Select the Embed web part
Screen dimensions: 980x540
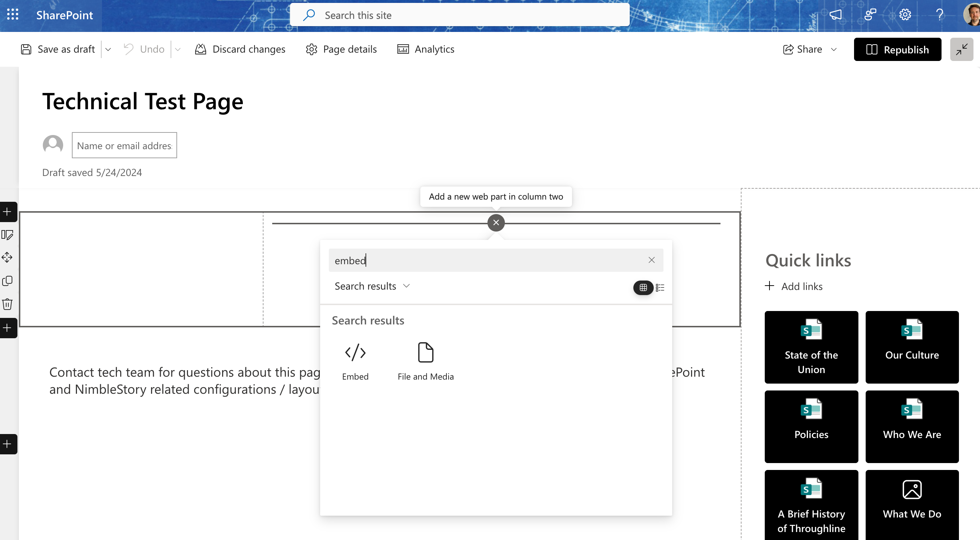[355, 361]
